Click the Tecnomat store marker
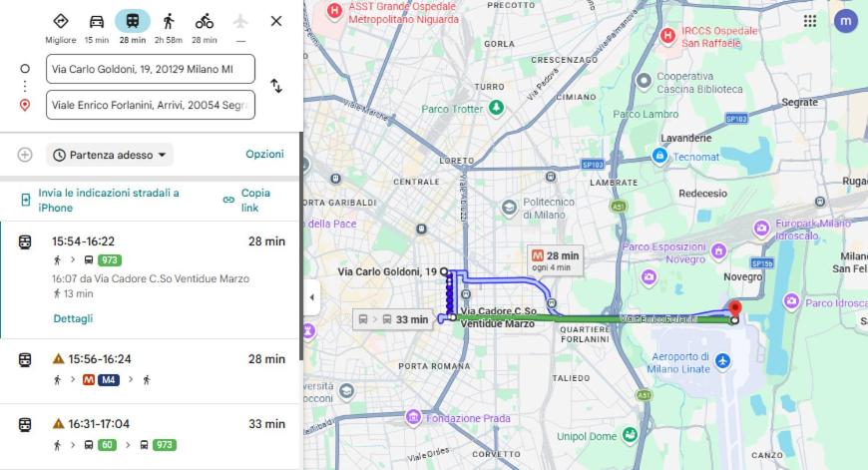Image resolution: width=868 pixels, height=470 pixels. tap(659, 156)
